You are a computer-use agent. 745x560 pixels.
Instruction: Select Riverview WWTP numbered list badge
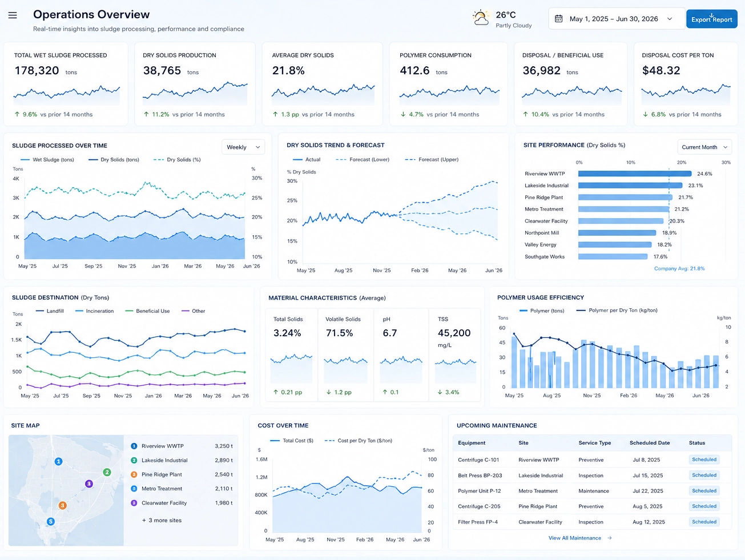click(x=134, y=446)
